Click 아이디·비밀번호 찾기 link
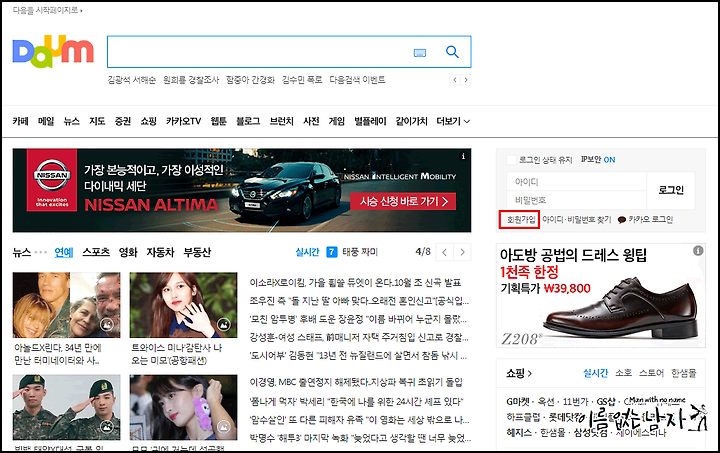 pos(577,220)
